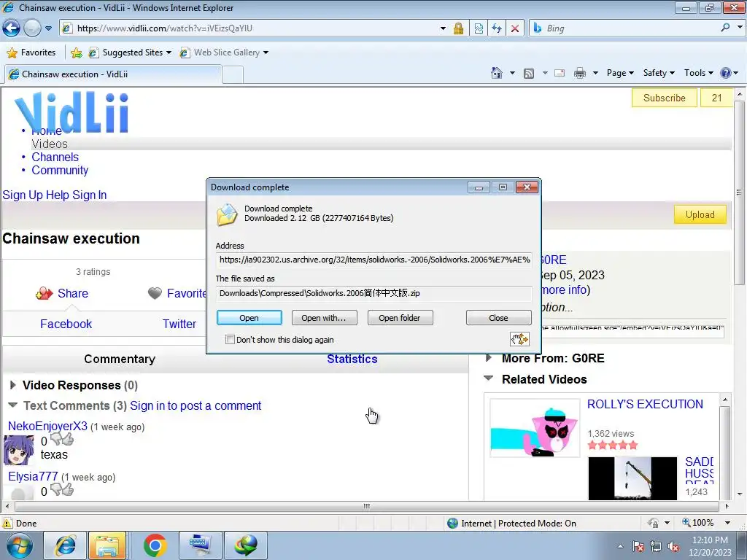This screenshot has width=747, height=560.
Task: Share video via Facebook link
Action: 66,324
